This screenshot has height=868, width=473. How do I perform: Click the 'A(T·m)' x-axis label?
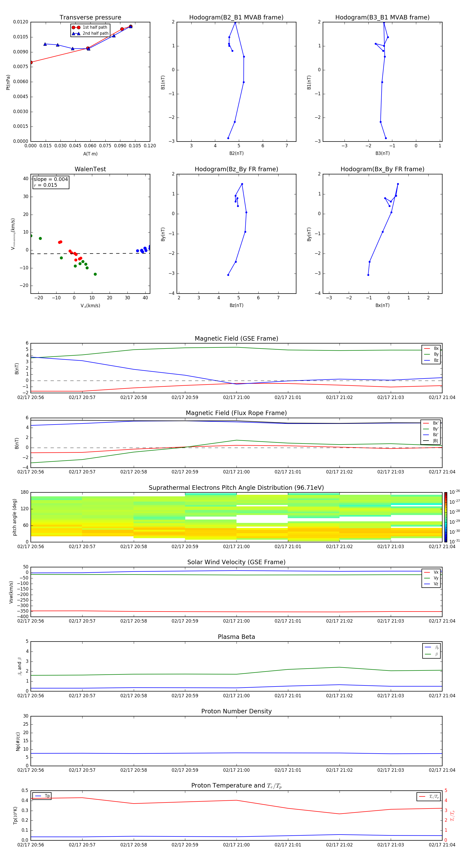coord(90,154)
